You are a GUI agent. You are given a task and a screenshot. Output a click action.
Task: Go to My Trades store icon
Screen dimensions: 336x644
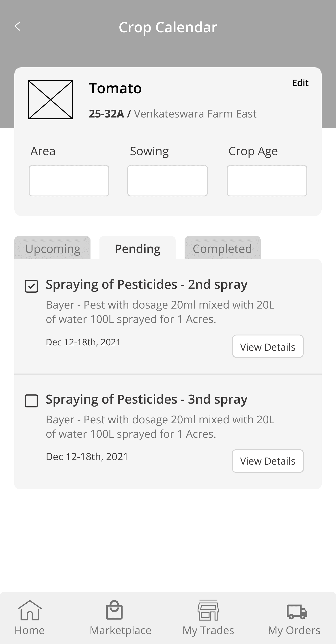tap(208, 610)
